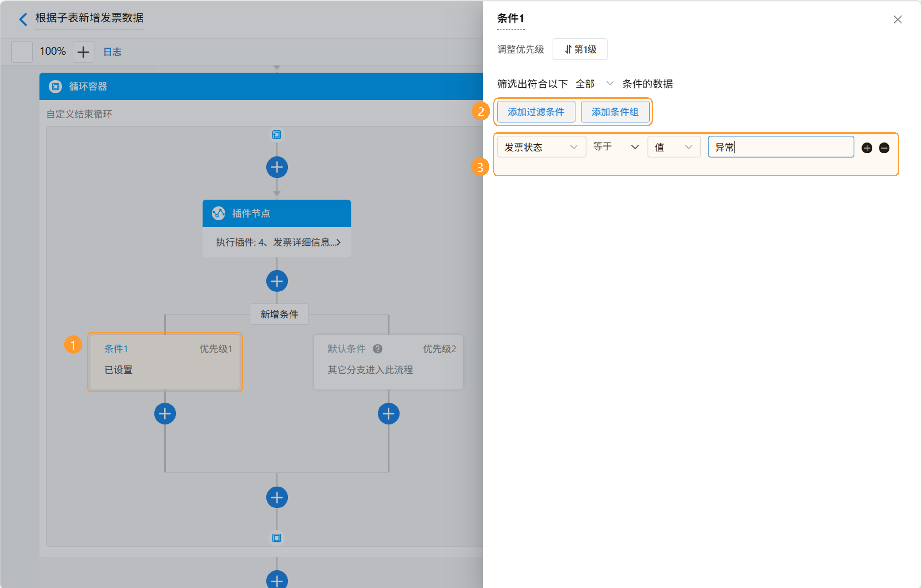This screenshot has height=588, width=921.
Task: Click the plus where the two branches merge
Action: pos(277,497)
